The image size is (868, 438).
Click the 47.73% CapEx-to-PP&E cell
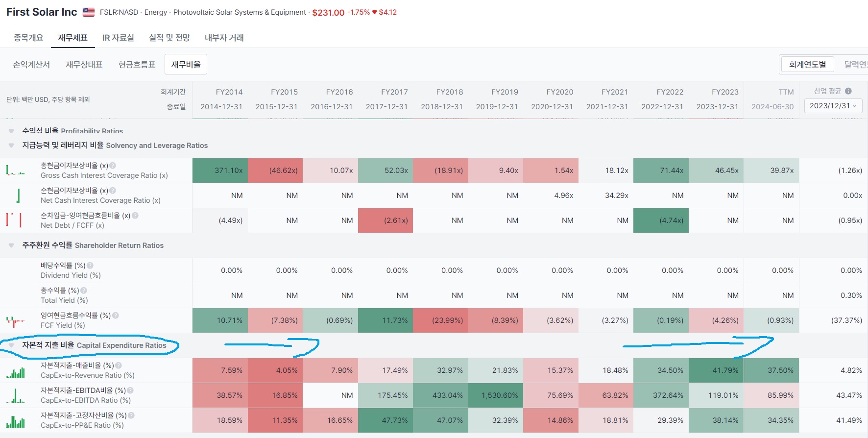click(386, 420)
